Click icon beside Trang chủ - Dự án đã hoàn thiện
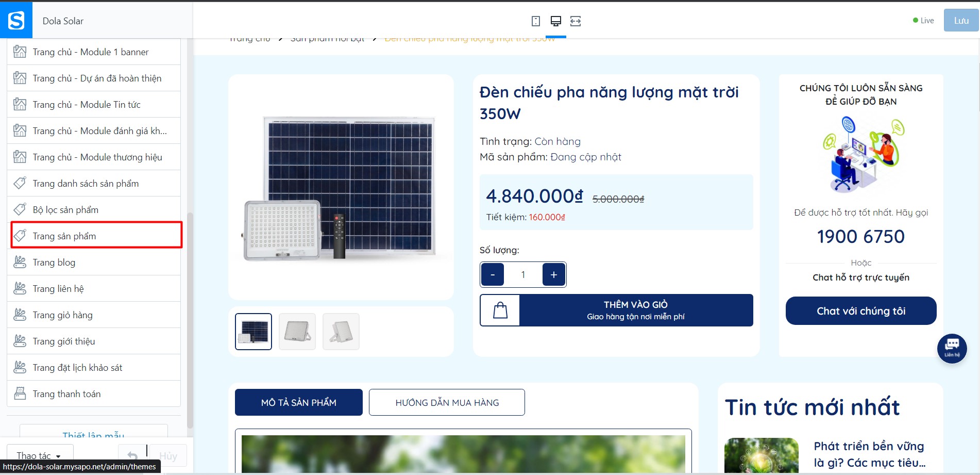The image size is (980, 475). [20, 78]
